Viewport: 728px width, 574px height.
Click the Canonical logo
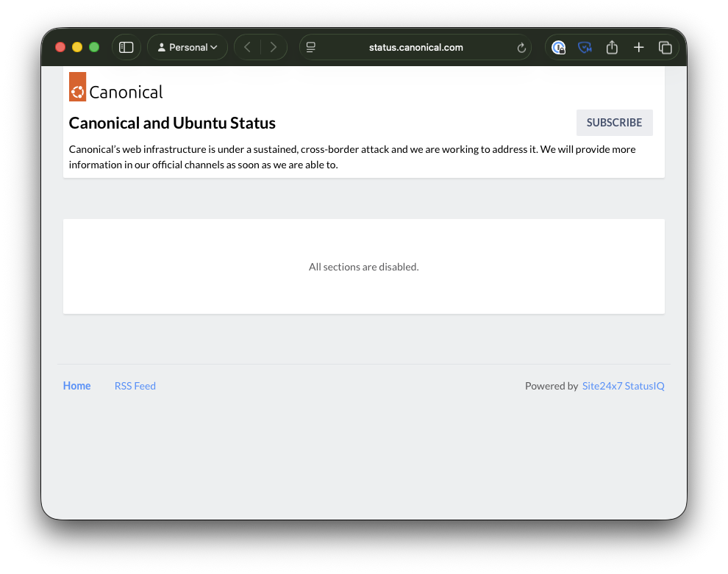tap(116, 87)
